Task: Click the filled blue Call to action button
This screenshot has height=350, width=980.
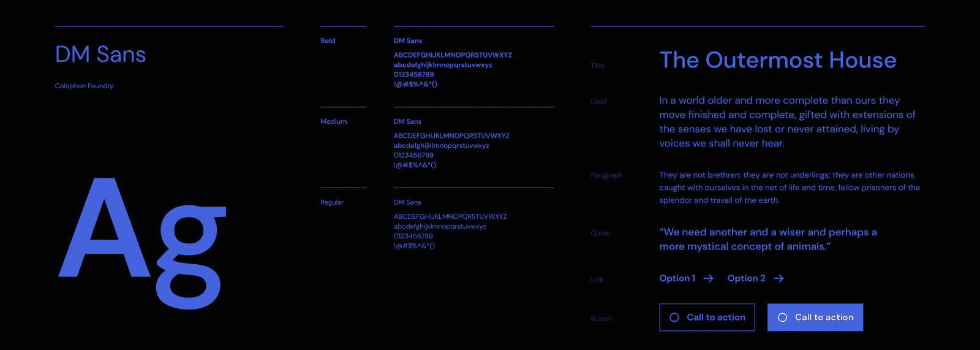Action: (815, 318)
